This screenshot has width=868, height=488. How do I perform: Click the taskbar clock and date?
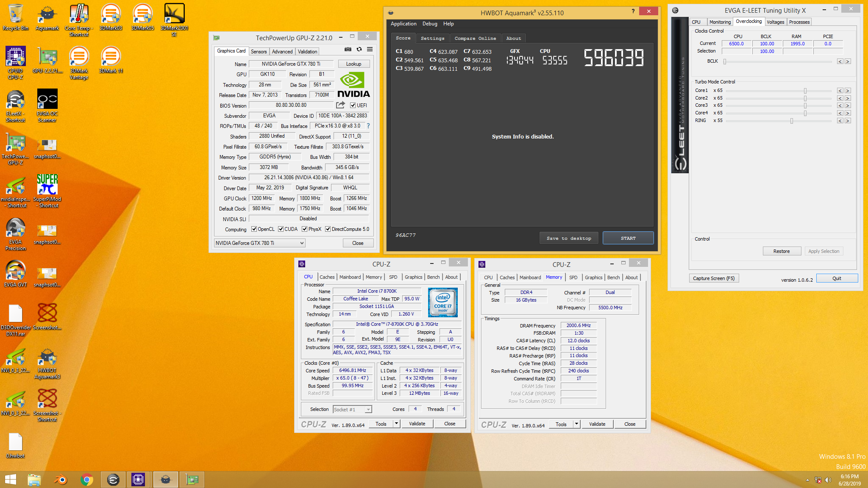[849, 480]
